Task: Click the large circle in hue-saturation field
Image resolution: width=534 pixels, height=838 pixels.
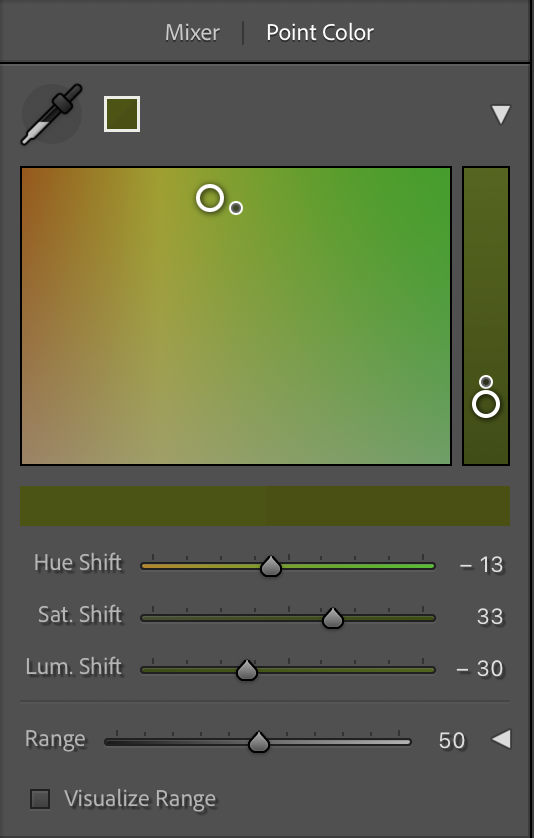Action: point(210,198)
